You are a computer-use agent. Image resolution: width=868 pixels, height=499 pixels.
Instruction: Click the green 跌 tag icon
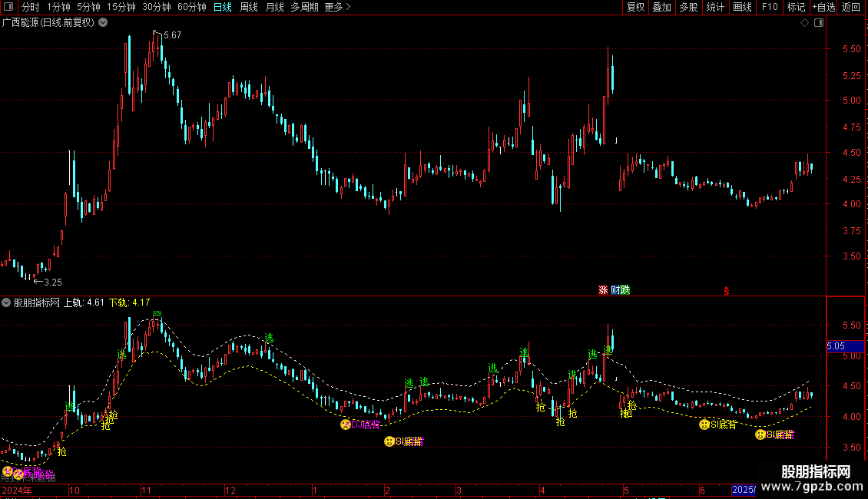[625, 290]
